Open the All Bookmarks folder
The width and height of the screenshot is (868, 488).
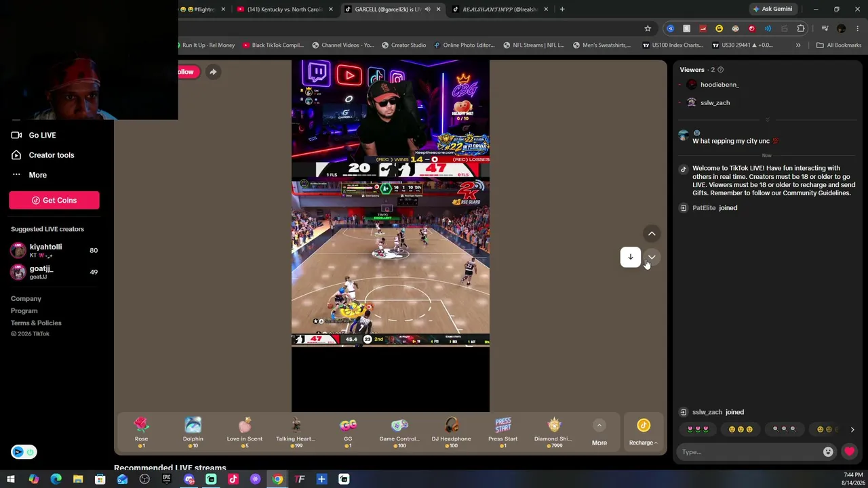click(839, 45)
